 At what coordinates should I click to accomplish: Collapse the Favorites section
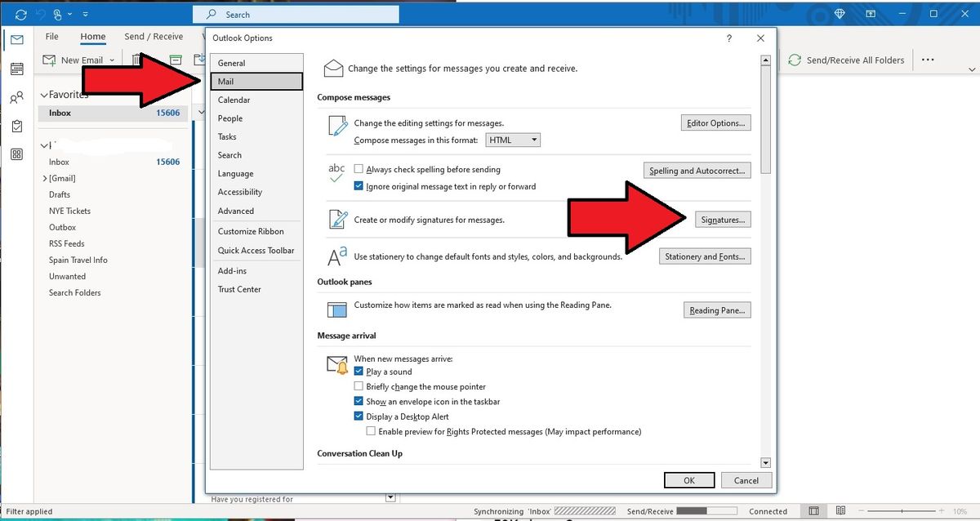coord(43,95)
